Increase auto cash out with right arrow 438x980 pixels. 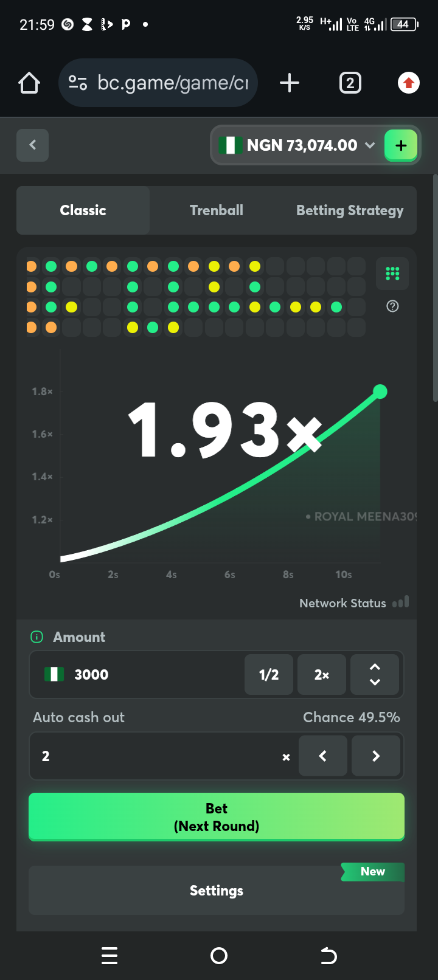[376, 756]
